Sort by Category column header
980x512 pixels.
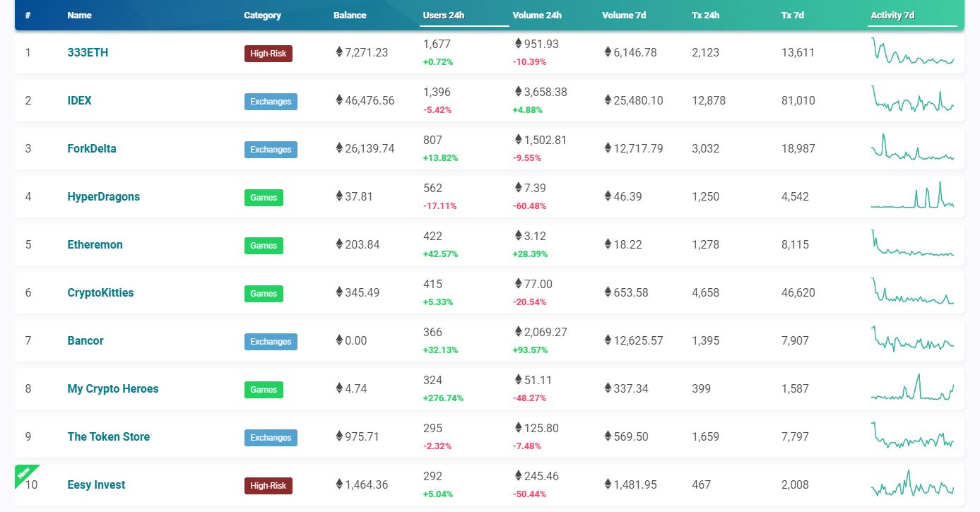click(x=262, y=15)
